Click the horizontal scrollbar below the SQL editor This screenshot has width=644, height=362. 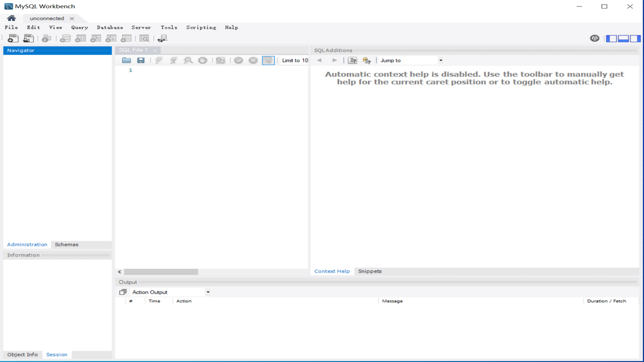click(161, 271)
